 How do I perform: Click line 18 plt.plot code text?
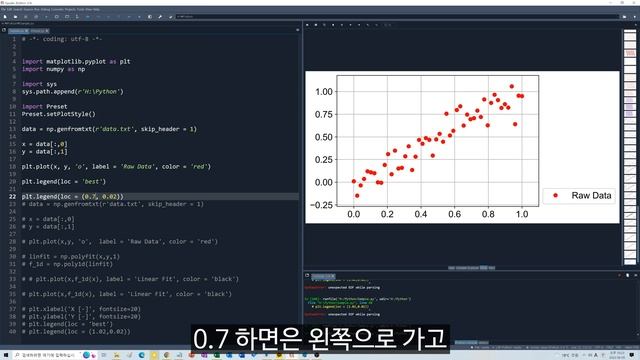(116, 167)
